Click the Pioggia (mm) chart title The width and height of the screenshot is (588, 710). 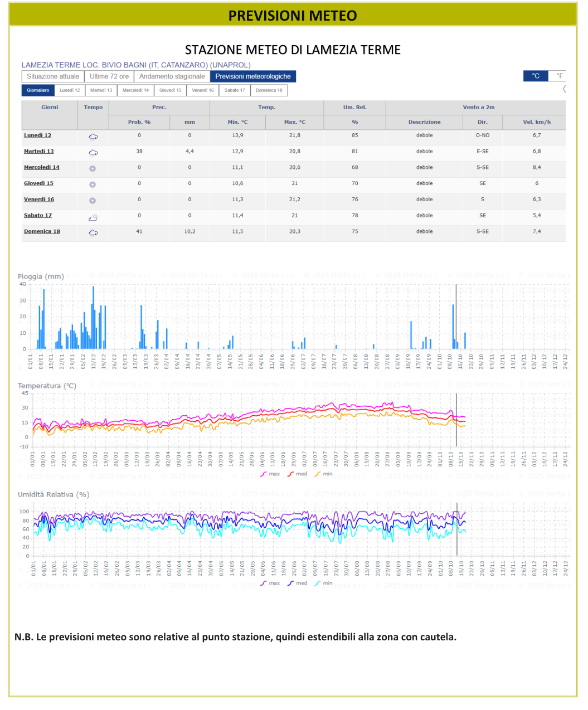41,276
